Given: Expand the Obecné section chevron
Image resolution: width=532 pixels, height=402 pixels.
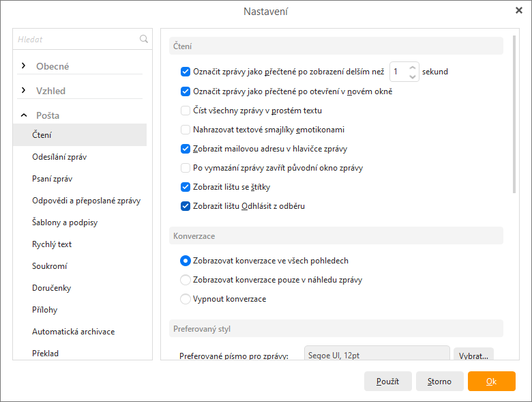Looking at the screenshot, I should [23, 66].
